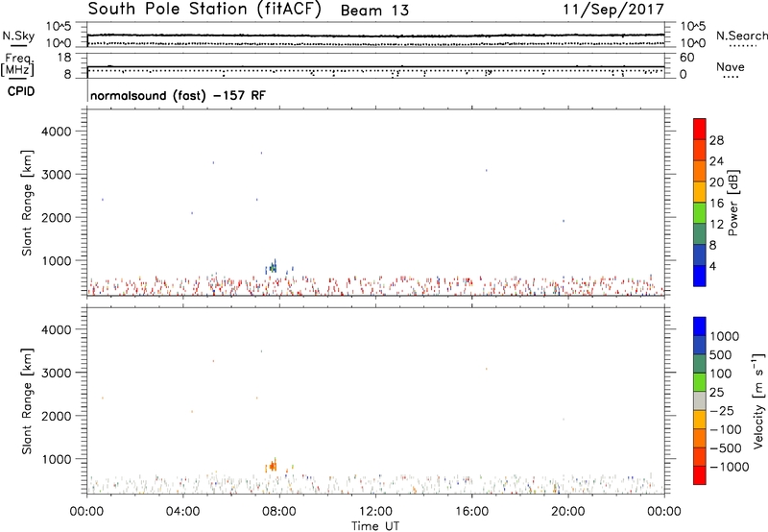Click the gray -25 to 25 Velocity colorbar segment
The width and height of the screenshot is (768, 532).
(x=700, y=401)
